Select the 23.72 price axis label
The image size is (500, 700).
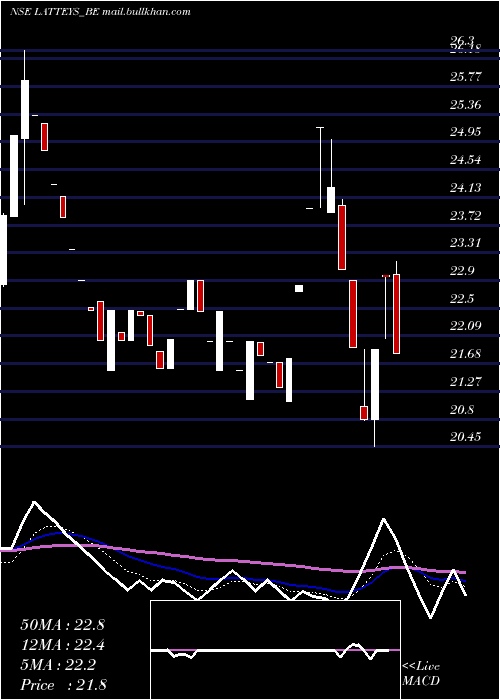click(x=466, y=216)
